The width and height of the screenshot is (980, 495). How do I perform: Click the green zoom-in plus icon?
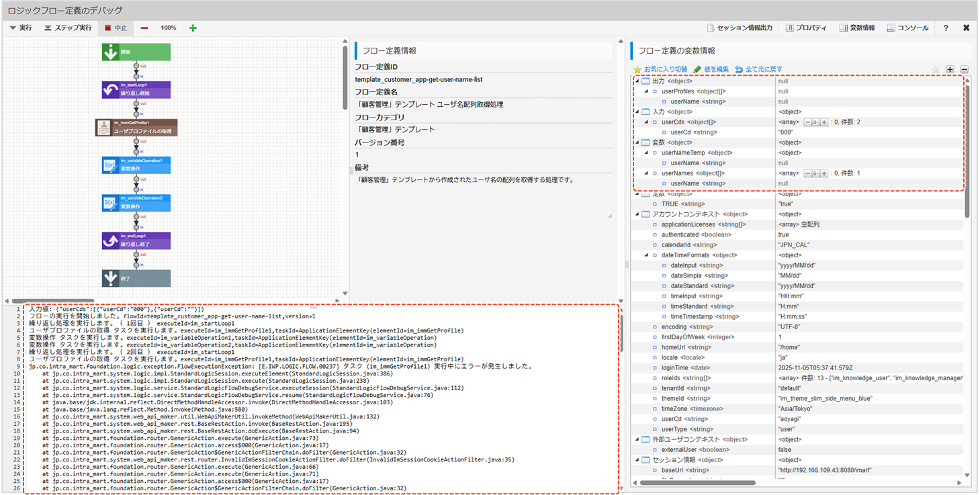[x=193, y=28]
